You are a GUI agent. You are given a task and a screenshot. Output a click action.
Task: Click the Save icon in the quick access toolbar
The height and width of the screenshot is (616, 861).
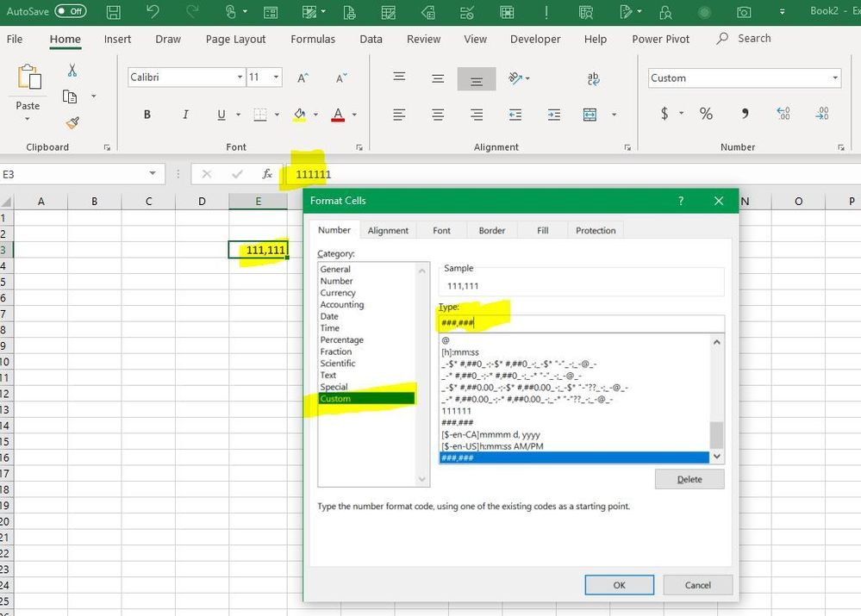(113, 11)
